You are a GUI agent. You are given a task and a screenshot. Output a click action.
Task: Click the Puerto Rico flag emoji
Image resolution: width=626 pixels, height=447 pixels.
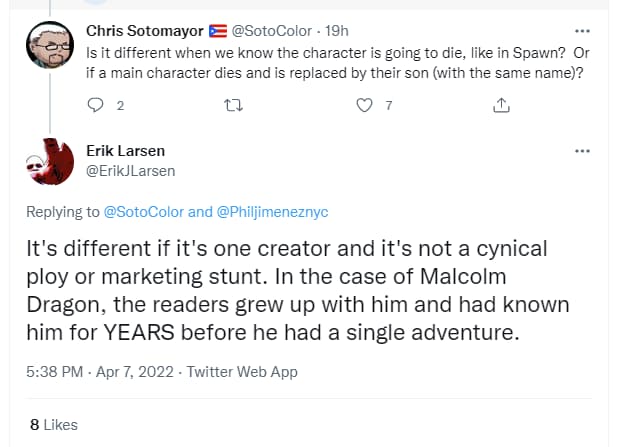pyautogui.click(x=218, y=31)
